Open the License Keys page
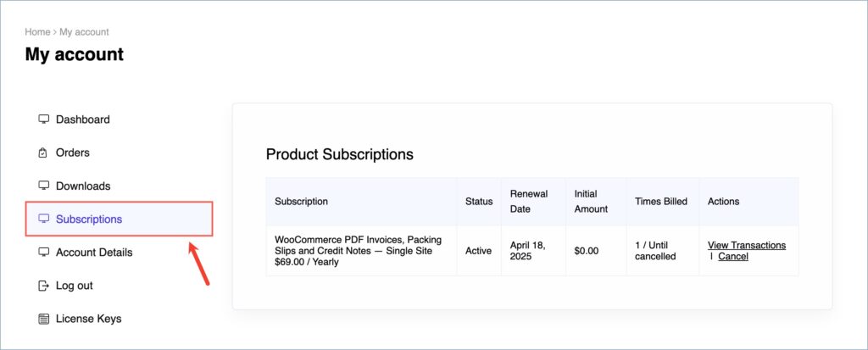 [88, 319]
